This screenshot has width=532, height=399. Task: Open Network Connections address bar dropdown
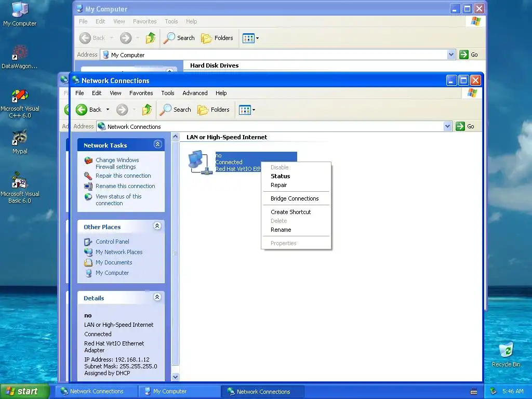(x=447, y=126)
